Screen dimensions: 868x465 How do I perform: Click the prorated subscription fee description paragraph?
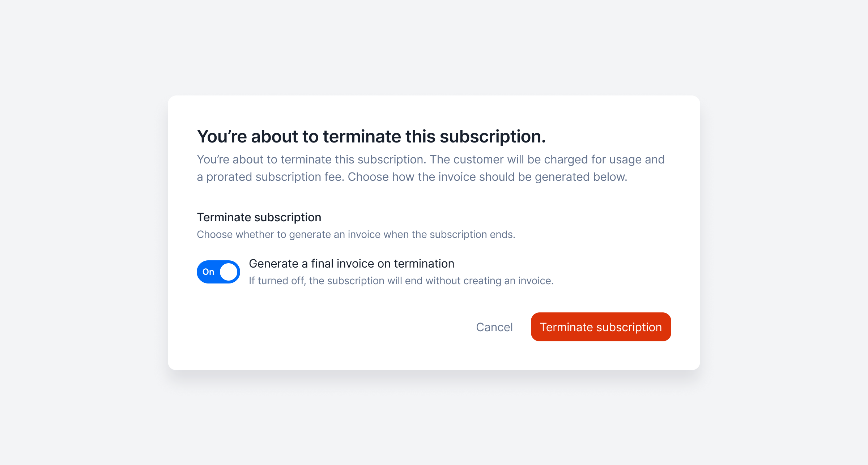point(431,168)
